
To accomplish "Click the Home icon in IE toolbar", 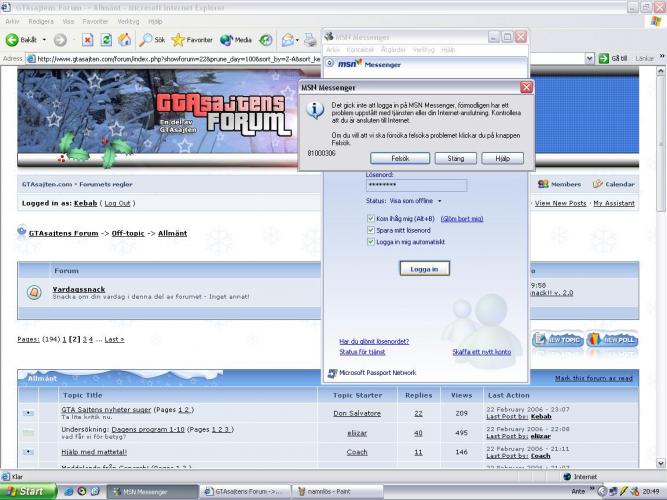I will (x=124, y=40).
